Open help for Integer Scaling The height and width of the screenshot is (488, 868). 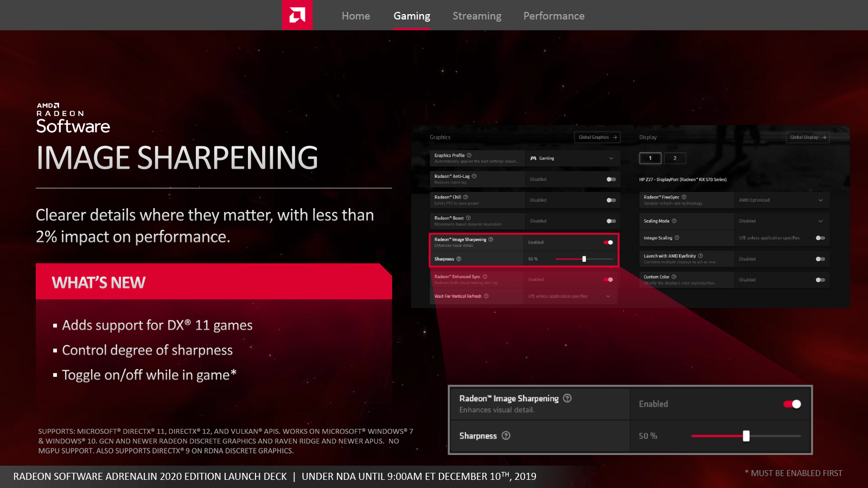(x=677, y=237)
